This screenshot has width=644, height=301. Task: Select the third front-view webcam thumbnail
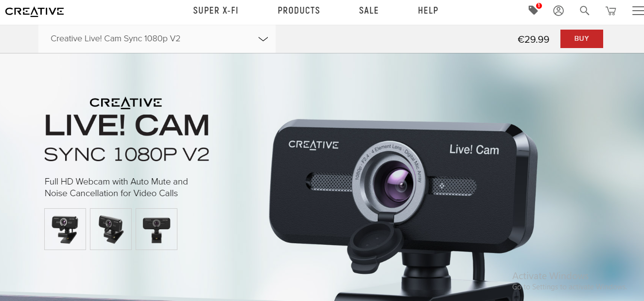[157, 229]
